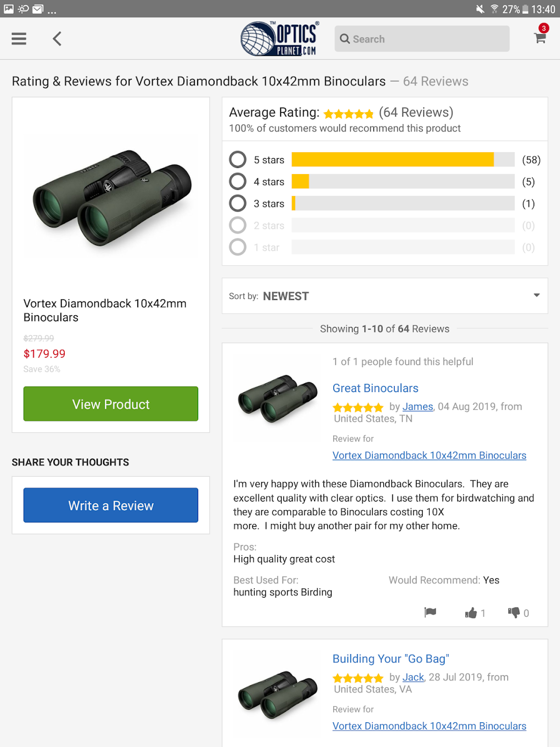Click the View Product button
The width and height of the screenshot is (560, 747).
pos(111,404)
